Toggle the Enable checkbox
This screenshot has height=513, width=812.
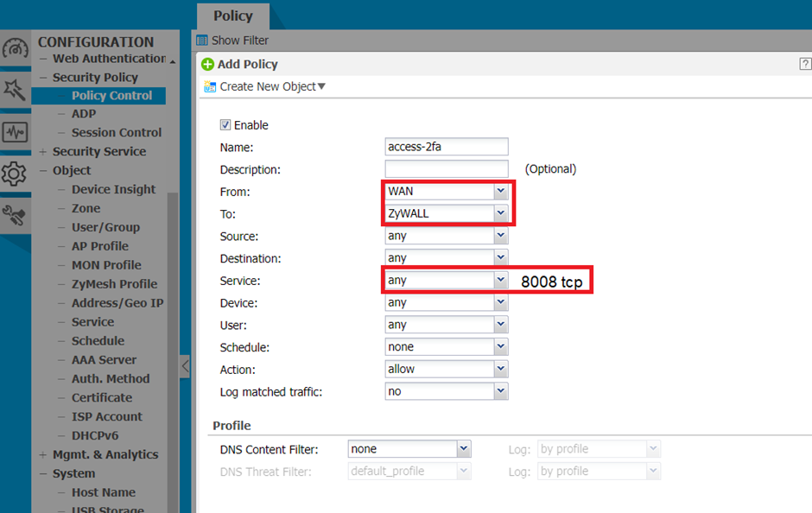click(225, 125)
